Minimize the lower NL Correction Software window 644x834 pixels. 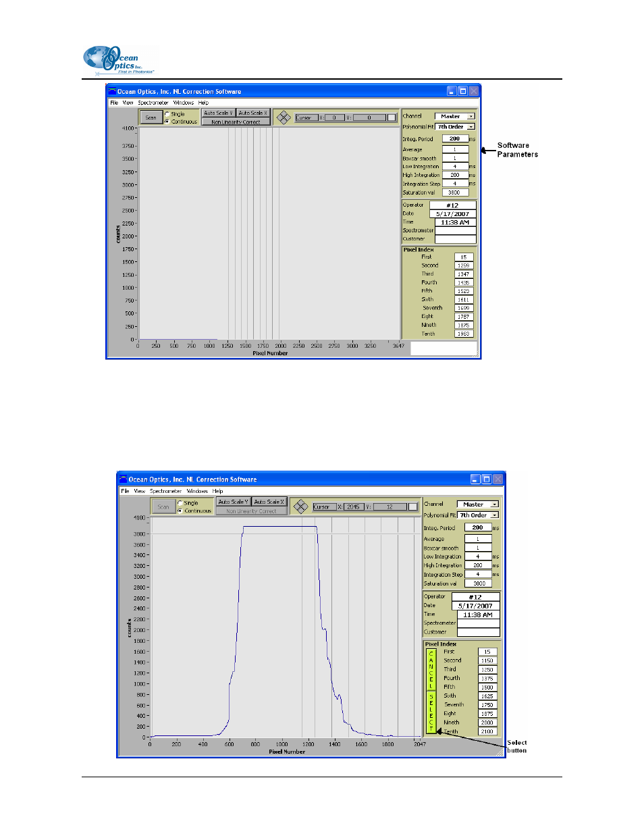point(475,479)
